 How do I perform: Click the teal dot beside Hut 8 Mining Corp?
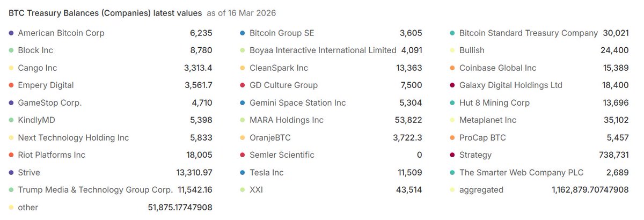453,103
